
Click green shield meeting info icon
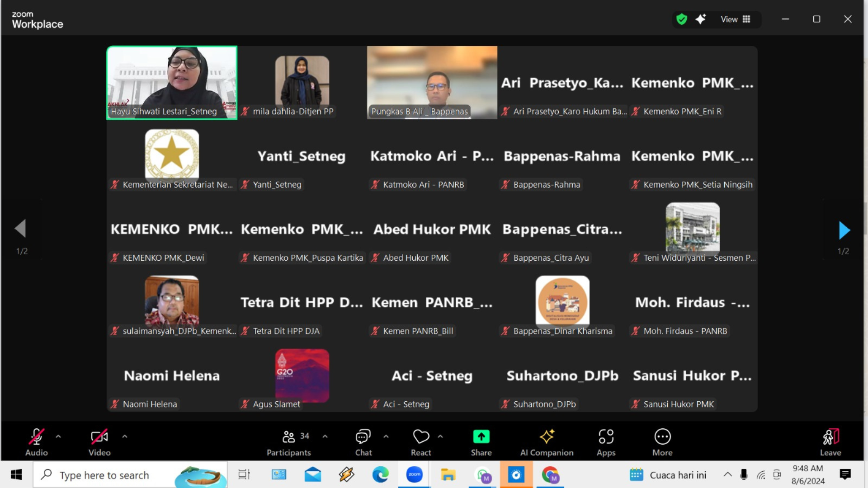click(682, 19)
